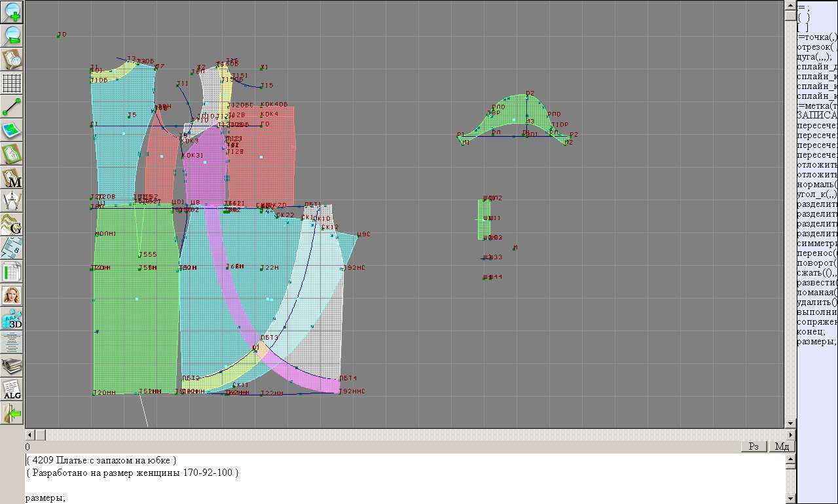Image resolution: width=838 pixels, height=504 pixels.
Task: Choose 'размеры;' in the right command list
Action: pos(816,341)
